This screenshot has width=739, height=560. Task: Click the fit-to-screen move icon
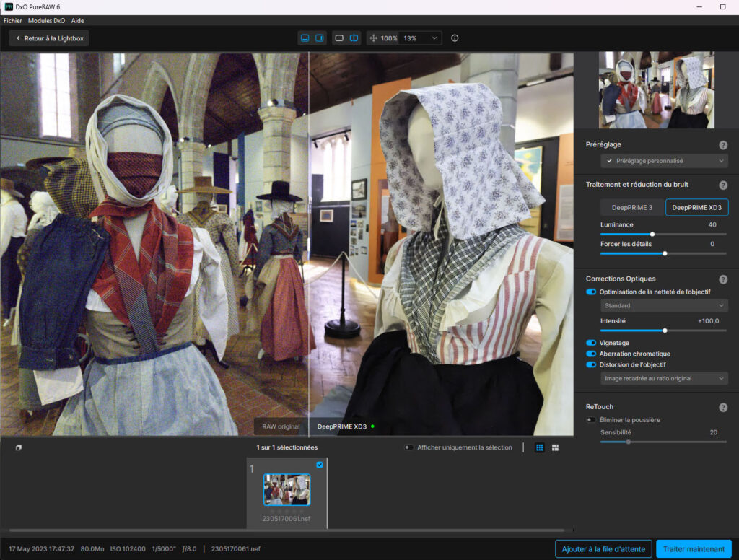pos(373,38)
